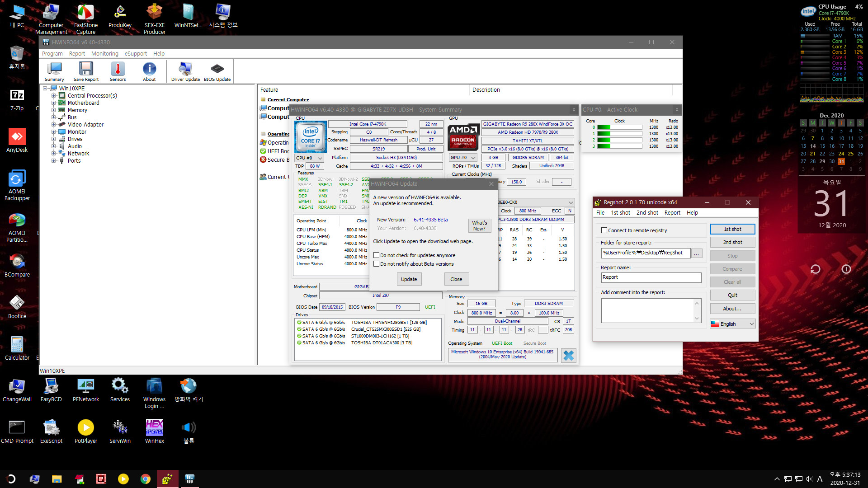Open WinHex desktop shortcut
Screen dimensions: 868x488
pyautogui.click(x=155, y=431)
